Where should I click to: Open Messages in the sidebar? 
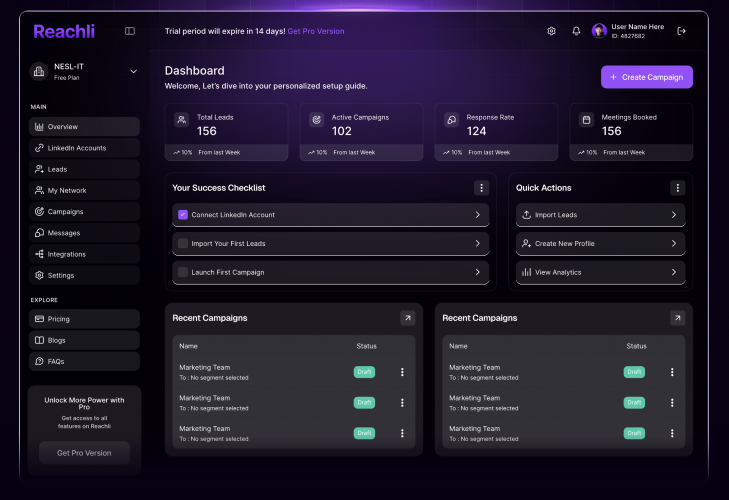[84, 233]
